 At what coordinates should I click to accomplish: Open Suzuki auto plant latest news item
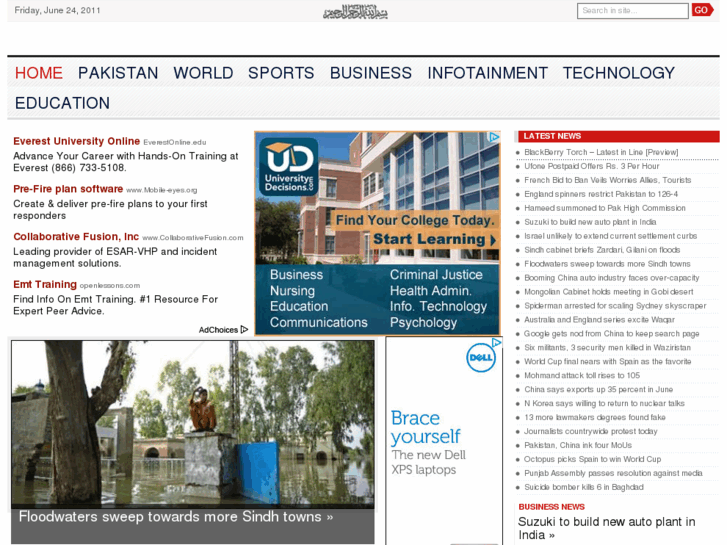tap(590, 222)
